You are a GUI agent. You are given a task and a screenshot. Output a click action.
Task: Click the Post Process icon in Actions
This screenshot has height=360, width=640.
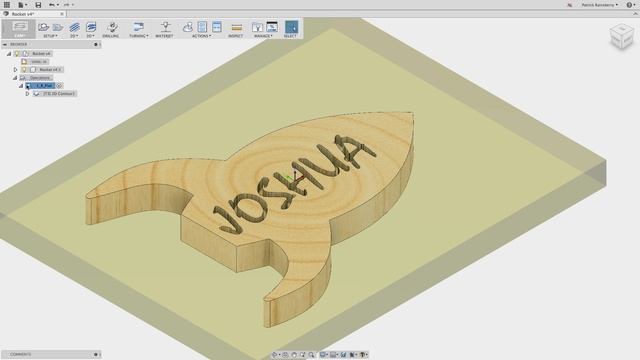[202, 27]
